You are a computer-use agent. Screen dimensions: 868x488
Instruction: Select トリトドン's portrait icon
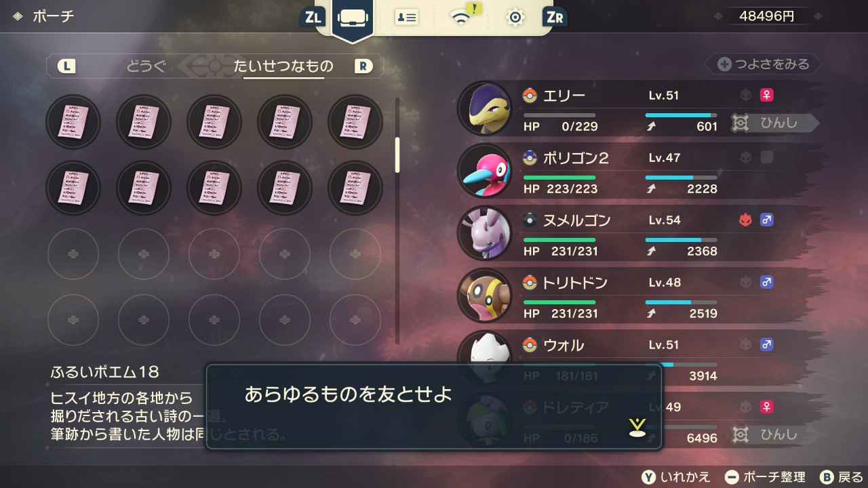pyautogui.click(x=484, y=296)
